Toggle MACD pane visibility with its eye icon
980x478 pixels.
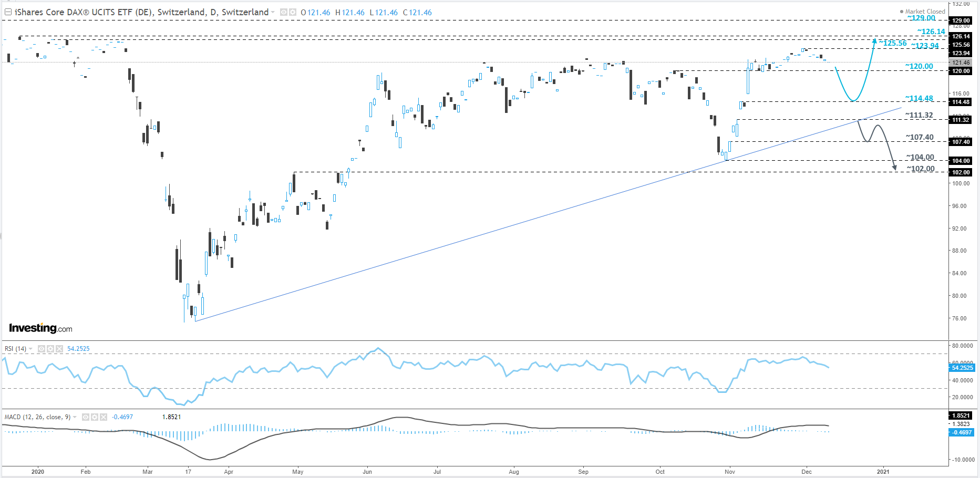coord(86,417)
